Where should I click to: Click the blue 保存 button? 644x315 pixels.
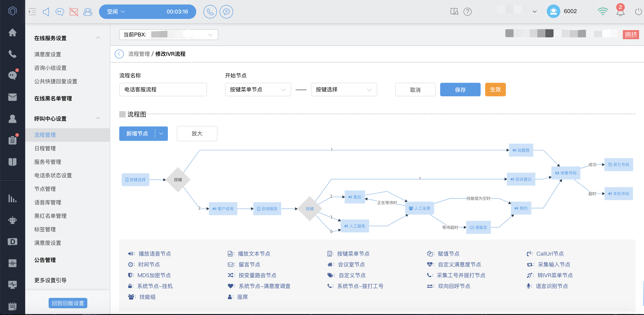(460, 90)
